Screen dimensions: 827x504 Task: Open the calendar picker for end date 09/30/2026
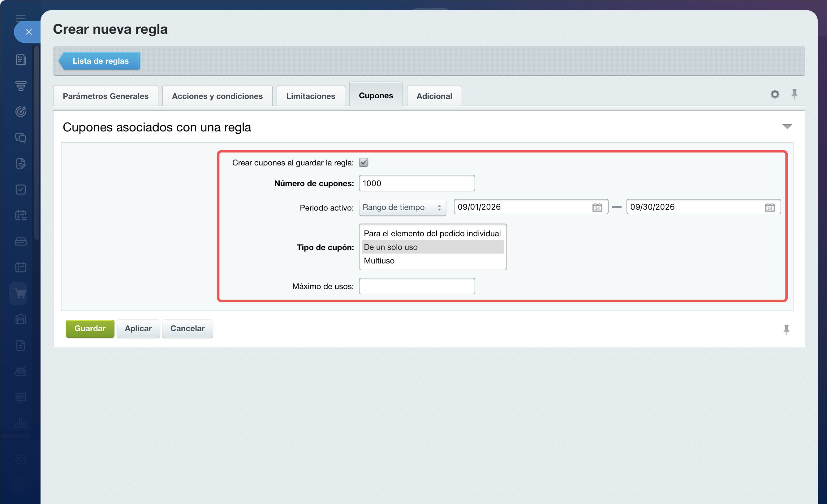pos(770,207)
